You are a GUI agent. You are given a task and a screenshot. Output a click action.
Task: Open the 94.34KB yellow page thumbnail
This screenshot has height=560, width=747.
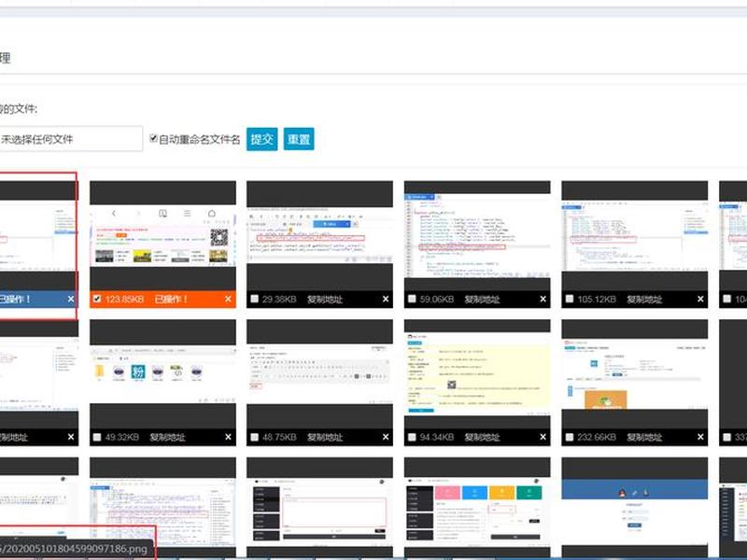click(x=477, y=374)
